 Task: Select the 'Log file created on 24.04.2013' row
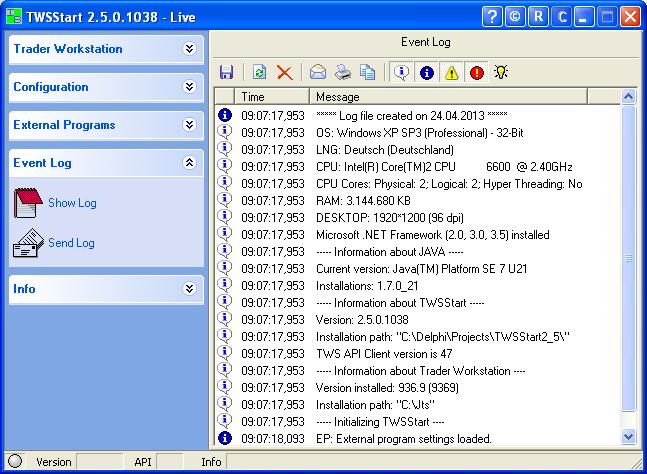pos(417,116)
